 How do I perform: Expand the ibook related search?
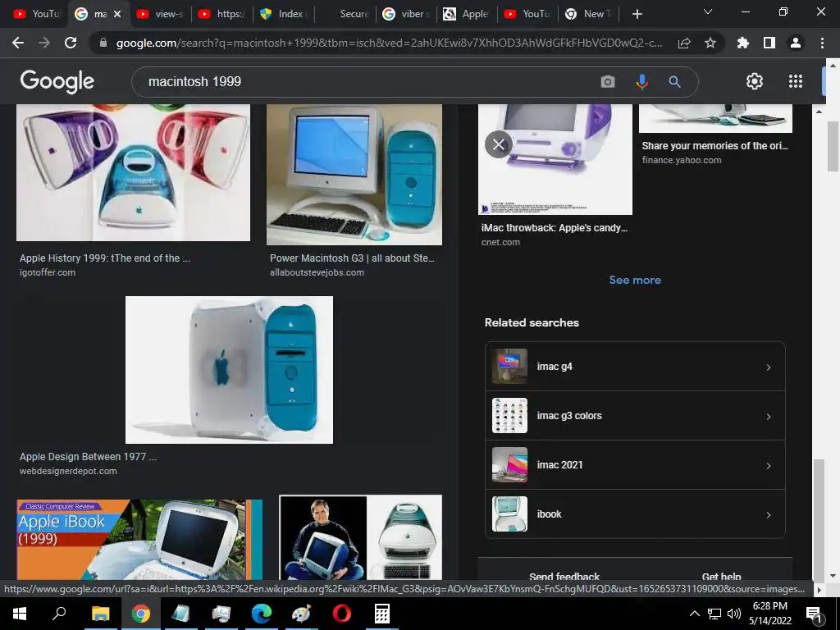point(636,514)
